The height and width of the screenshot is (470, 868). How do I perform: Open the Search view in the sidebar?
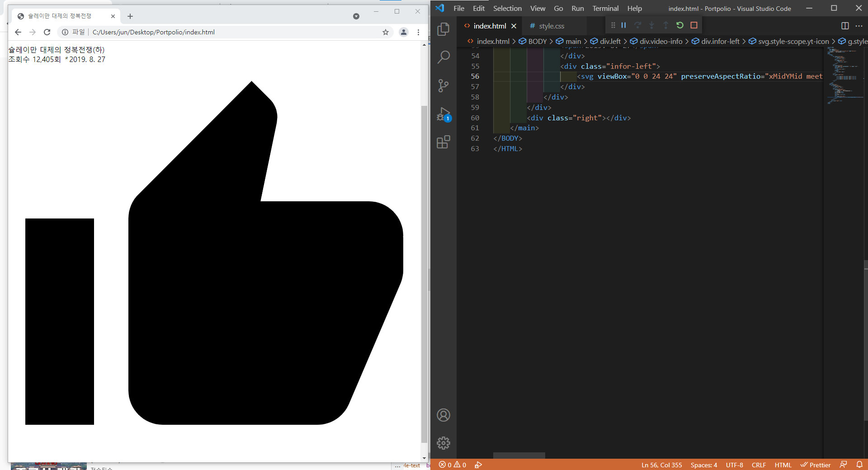coord(443,57)
